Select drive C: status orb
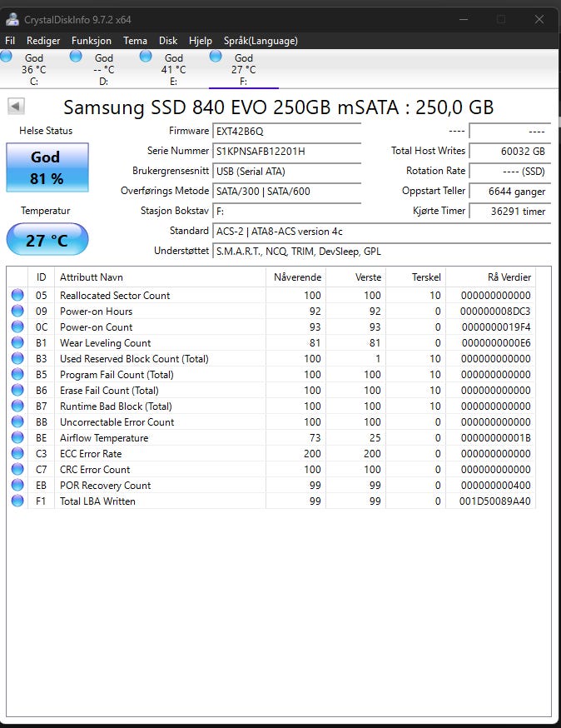Screen dimensions: 561x728 (x=6, y=57)
